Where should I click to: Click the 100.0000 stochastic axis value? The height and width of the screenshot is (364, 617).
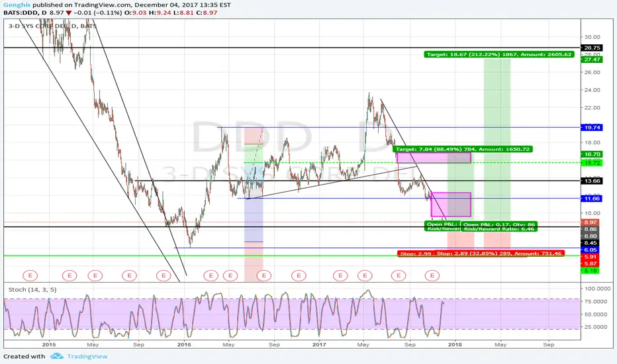coord(597,289)
